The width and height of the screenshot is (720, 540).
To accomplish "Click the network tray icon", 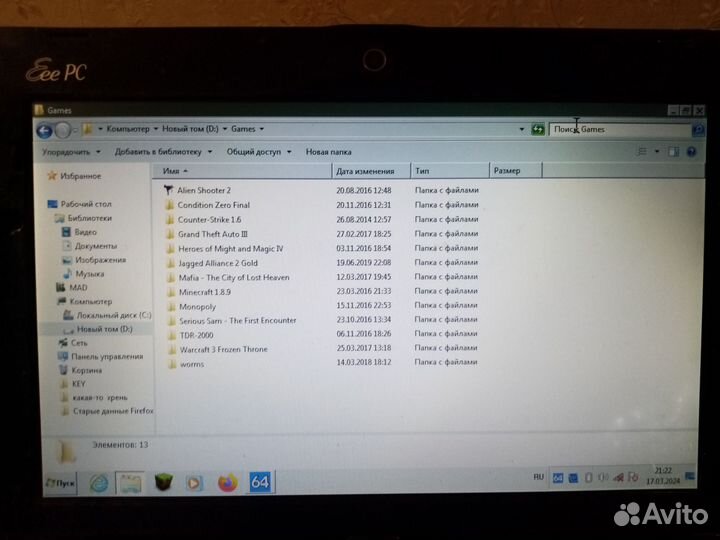I will 618,478.
